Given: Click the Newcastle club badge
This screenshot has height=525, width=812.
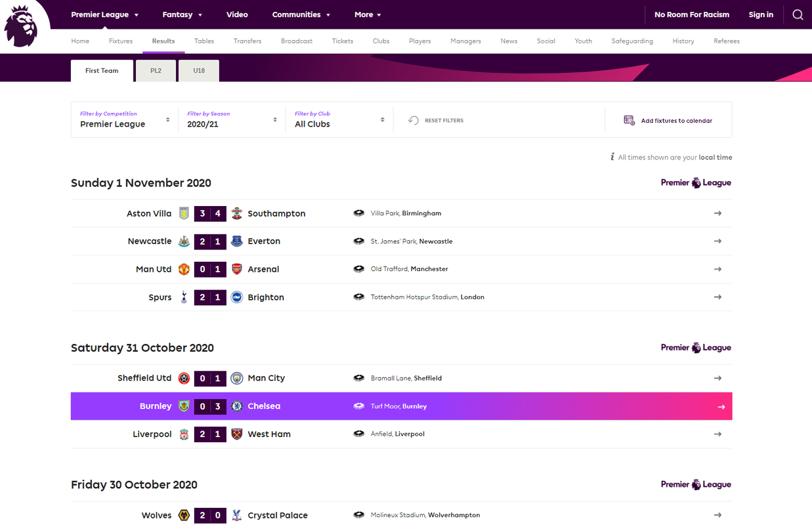Looking at the screenshot, I should point(184,241).
